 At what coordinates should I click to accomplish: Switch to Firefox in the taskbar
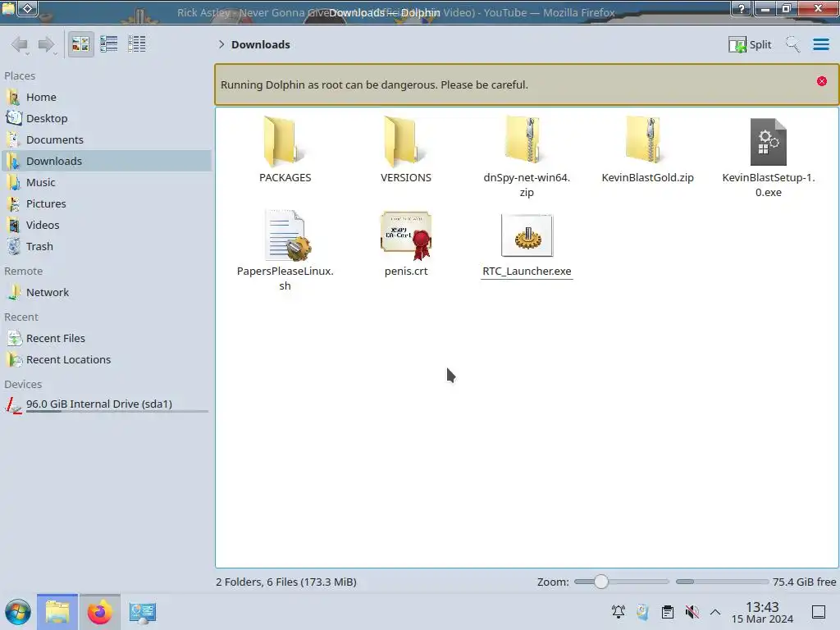click(99, 612)
